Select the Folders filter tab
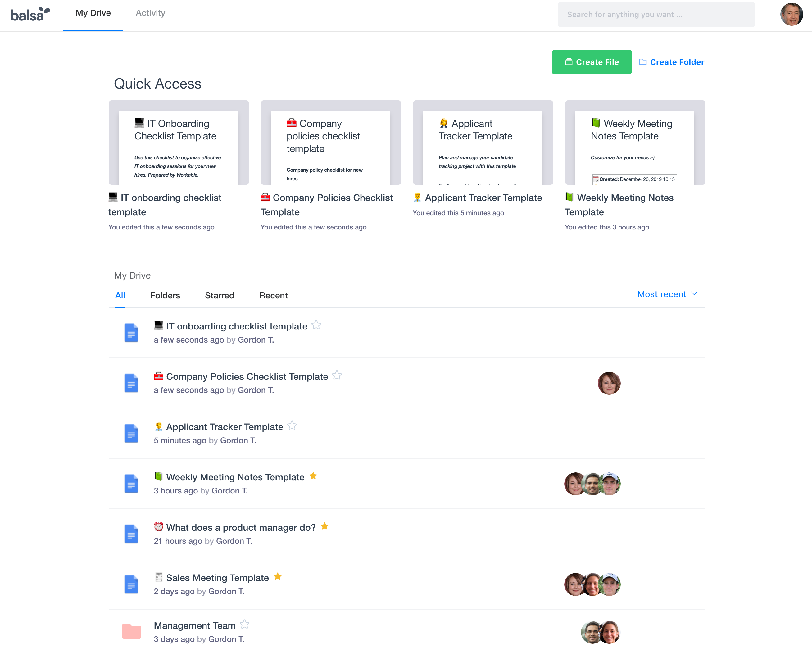The height and width of the screenshot is (654, 812). pos(165,296)
